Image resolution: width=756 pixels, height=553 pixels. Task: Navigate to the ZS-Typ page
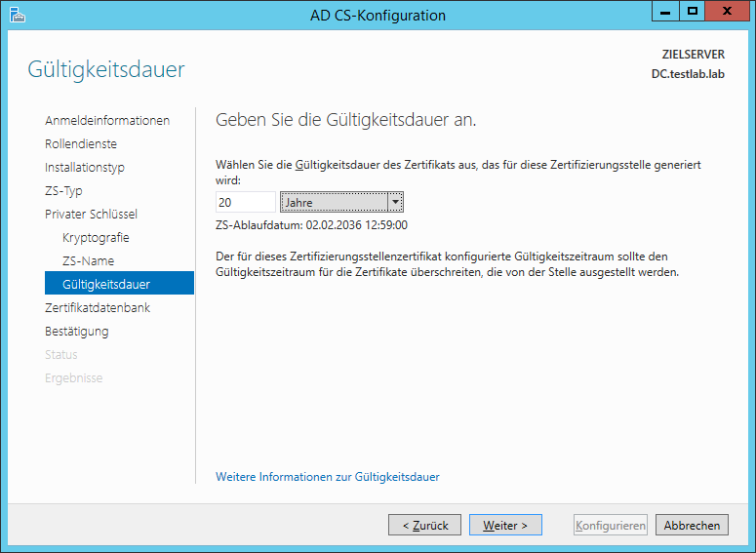click(63, 191)
